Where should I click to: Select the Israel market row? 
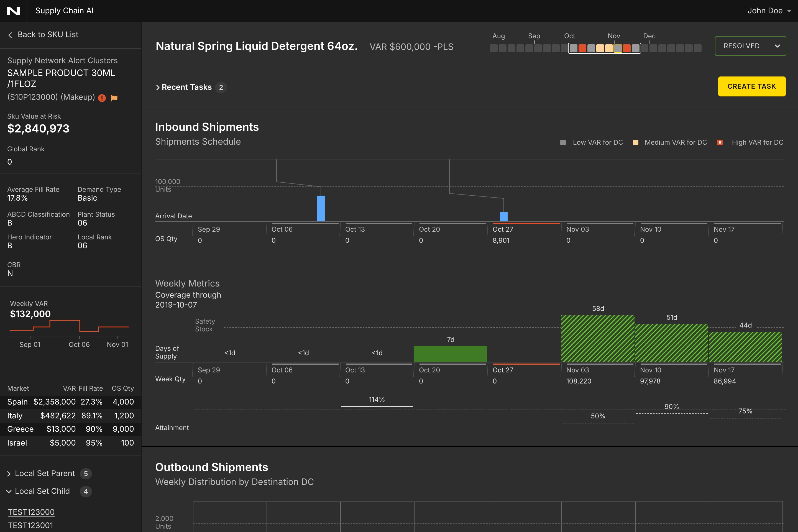point(71,443)
